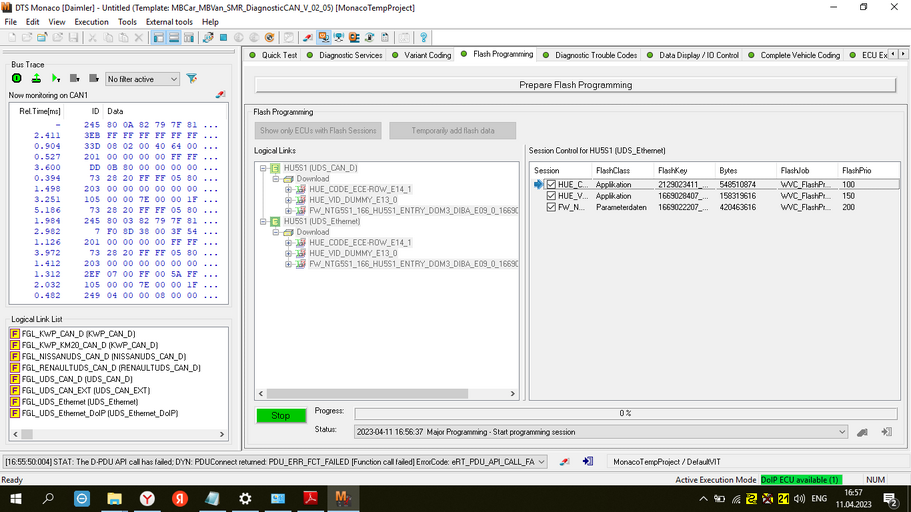Open green play arrow dropdown in Bus Trace
The image size is (911, 512).
pos(56,78)
